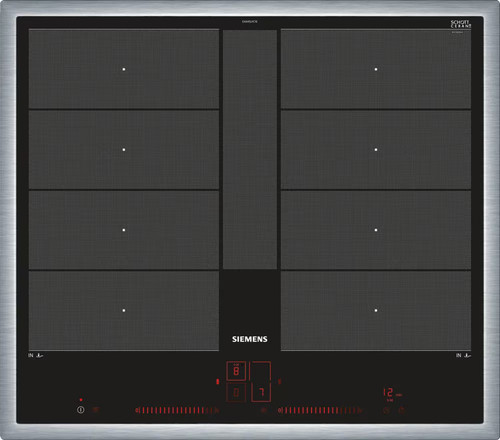
Task: Click the SIEMENS logo
Action: tap(250, 339)
